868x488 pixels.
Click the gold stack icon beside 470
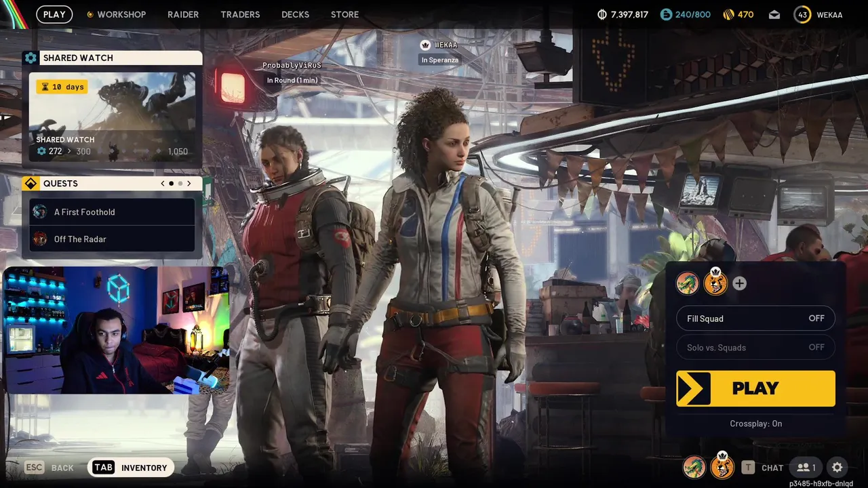pyautogui.click(x=728, y=14)
